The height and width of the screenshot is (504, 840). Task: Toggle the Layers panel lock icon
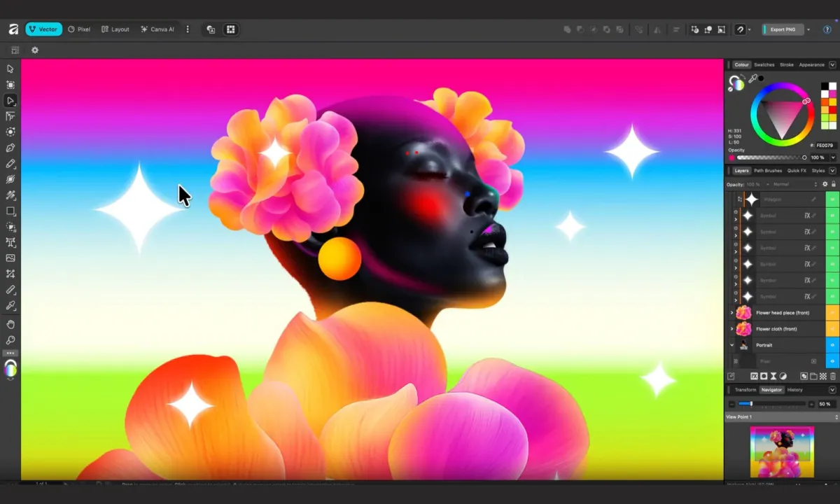(x=833, y=184)
